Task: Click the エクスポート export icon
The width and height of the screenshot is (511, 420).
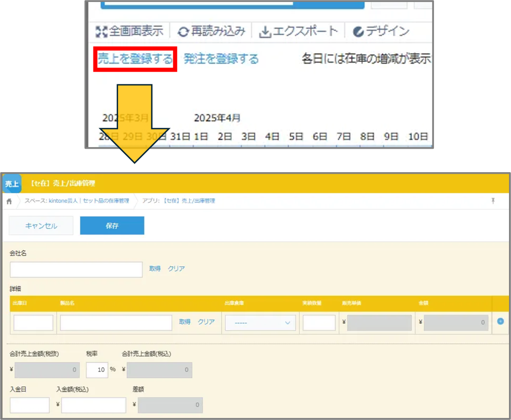Action: pos(265,32)
